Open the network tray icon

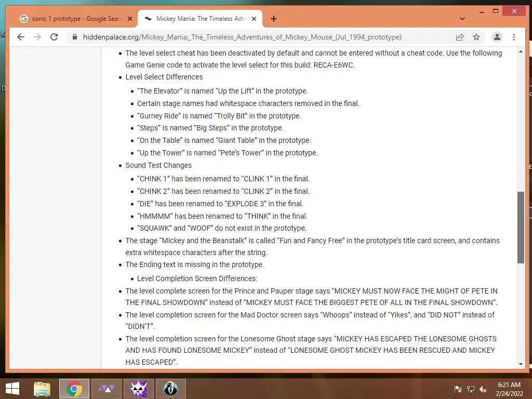click(x=471, y=389)
